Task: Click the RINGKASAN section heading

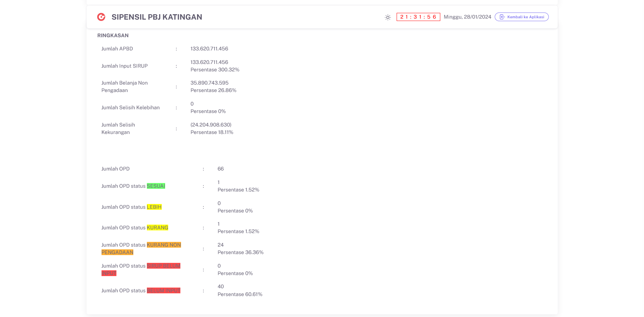Action: [x=113, y=36]
